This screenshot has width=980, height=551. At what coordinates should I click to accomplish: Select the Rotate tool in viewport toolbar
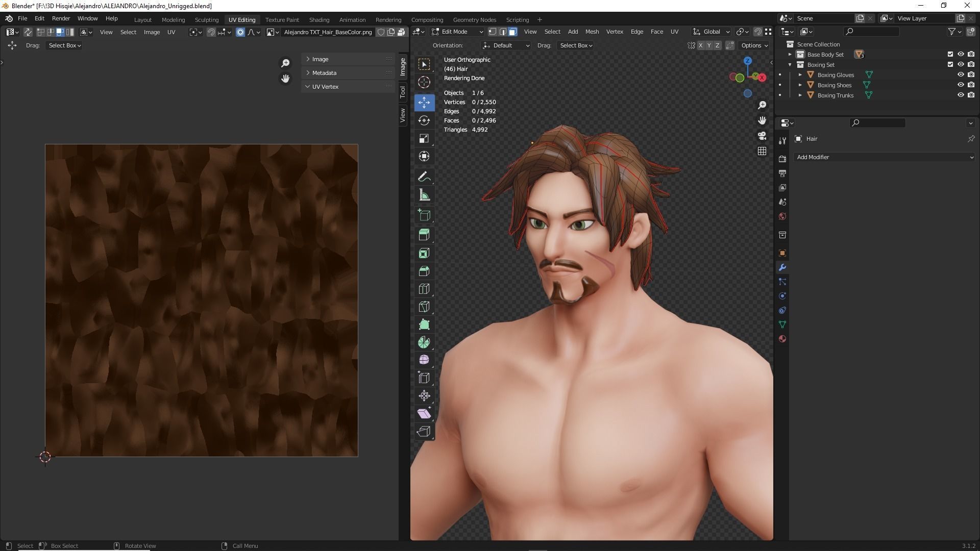(424, 120)
